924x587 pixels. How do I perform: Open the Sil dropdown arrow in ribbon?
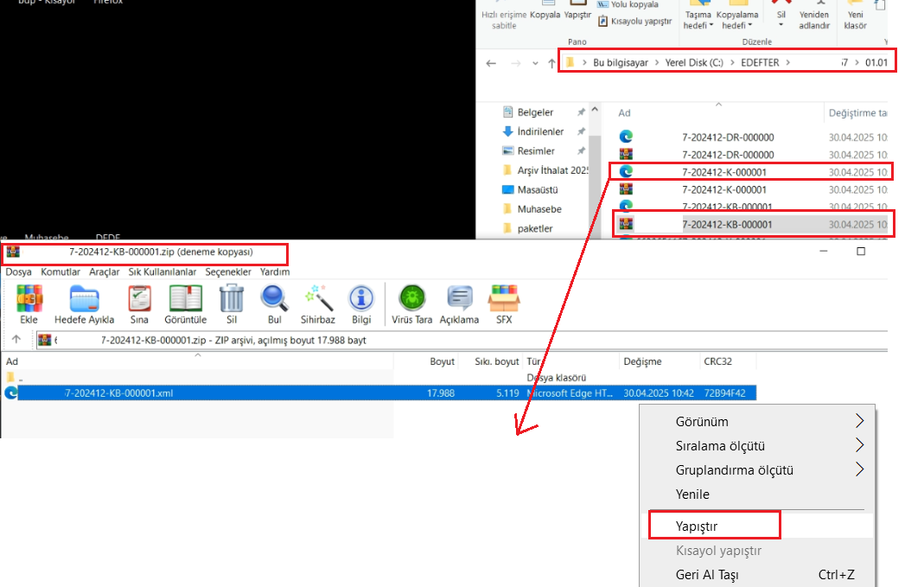781,25
